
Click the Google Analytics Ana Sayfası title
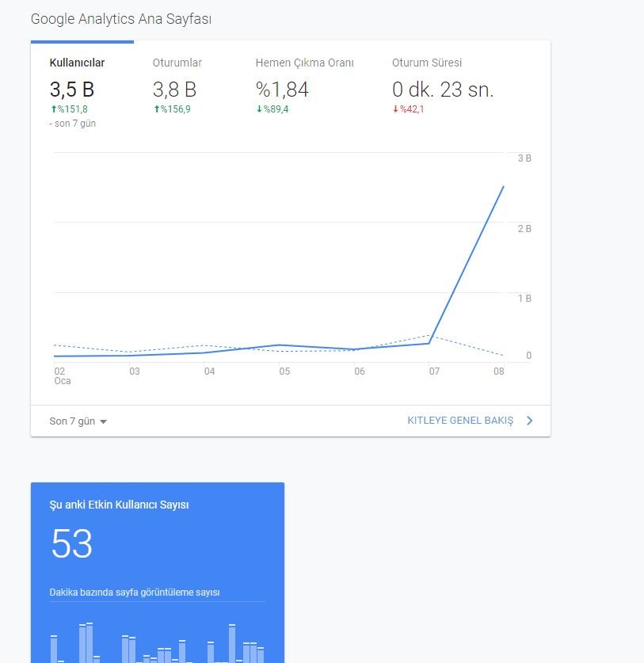121,19
